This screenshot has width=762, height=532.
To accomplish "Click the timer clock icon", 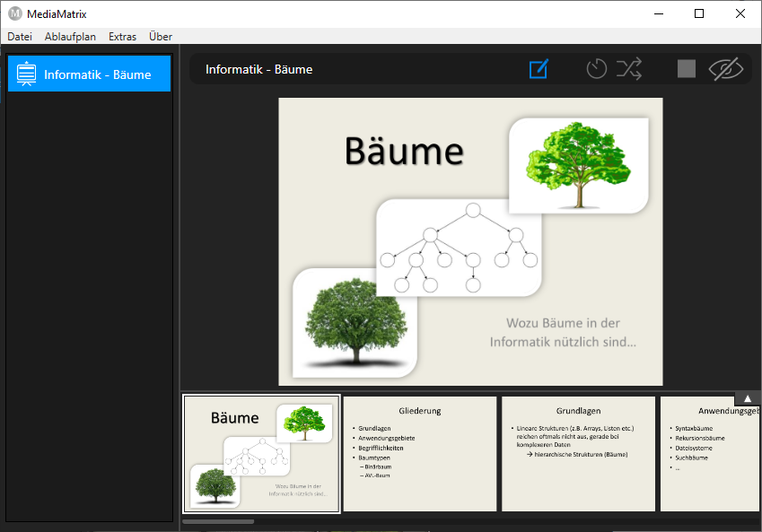I will pos(597,69).
